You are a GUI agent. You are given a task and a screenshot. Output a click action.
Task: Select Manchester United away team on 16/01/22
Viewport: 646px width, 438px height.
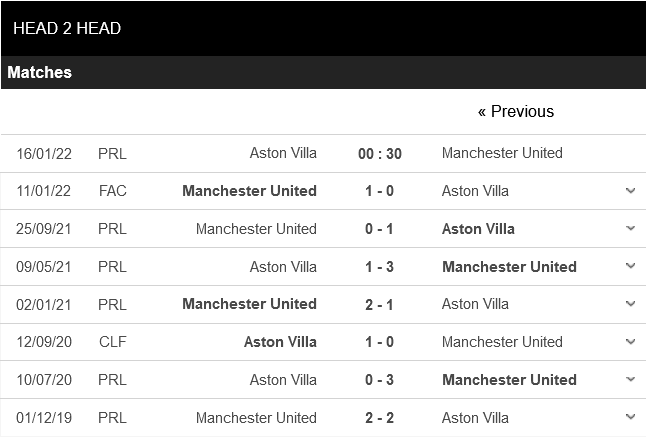(x=502, y=153)
